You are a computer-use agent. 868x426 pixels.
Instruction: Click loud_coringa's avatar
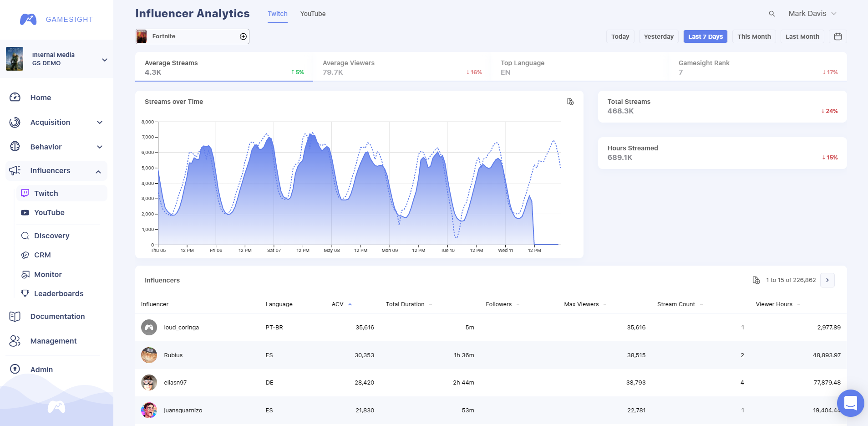[149, 327]
